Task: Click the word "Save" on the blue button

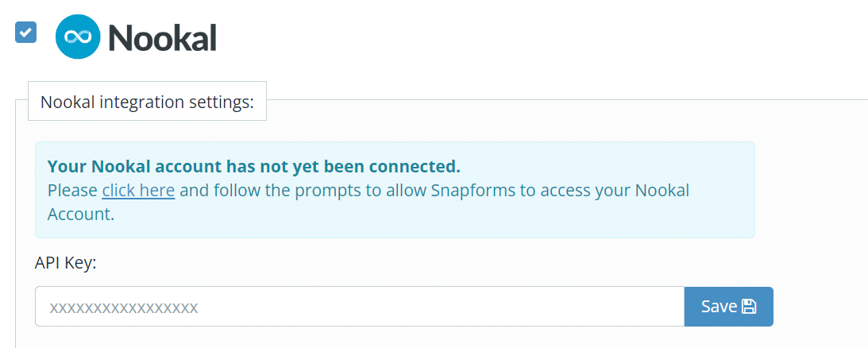Action: pos(719,307)
